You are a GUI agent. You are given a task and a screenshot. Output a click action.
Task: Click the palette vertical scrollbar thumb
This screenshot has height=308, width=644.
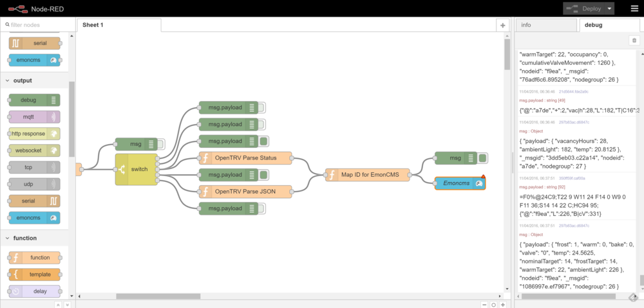[71, 119]
